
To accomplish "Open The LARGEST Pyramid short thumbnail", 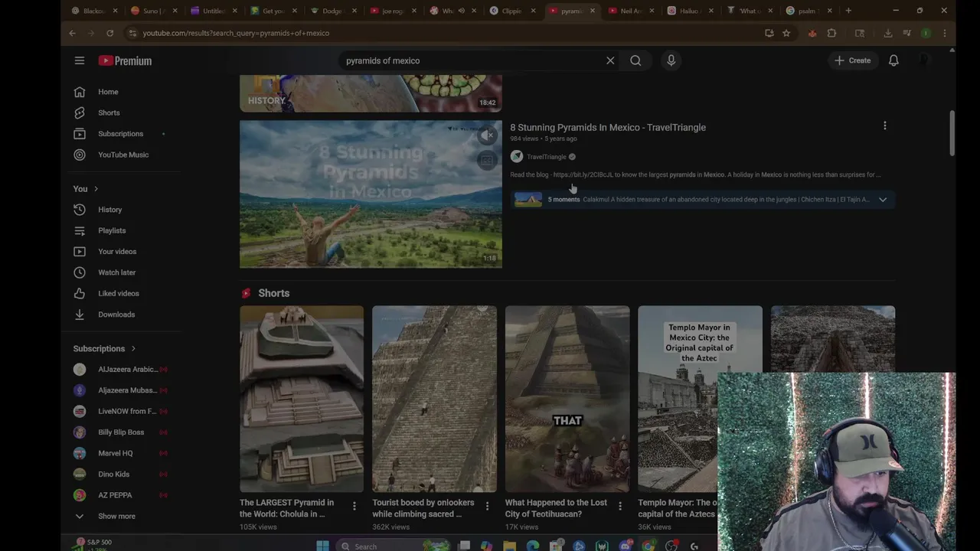I will click(302, 399).
